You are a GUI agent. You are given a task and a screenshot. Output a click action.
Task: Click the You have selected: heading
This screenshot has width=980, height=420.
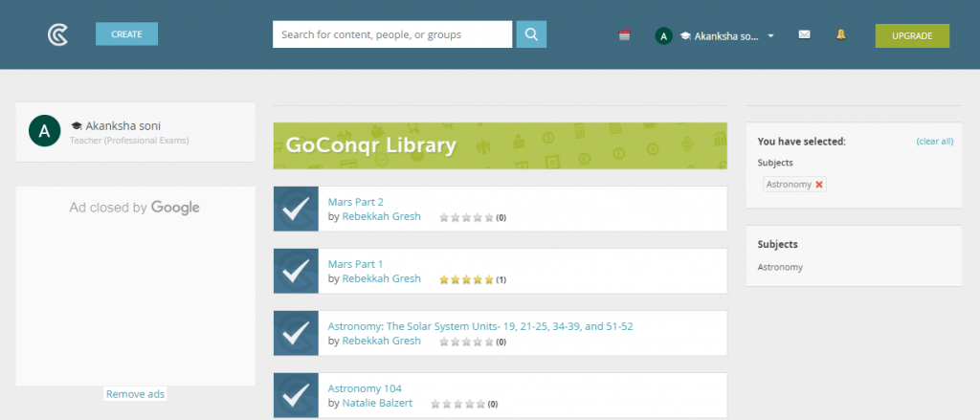click(x=801, y=142)
